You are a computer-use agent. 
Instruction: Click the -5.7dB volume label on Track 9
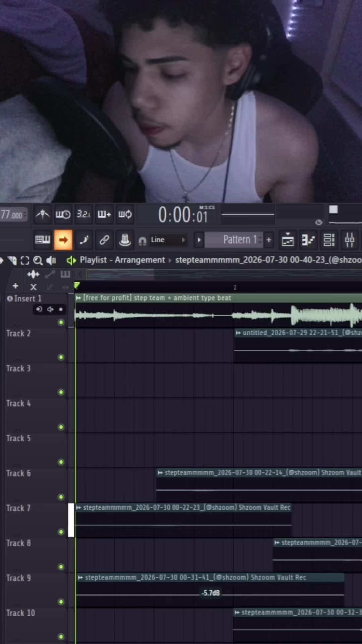pos(211,593)
